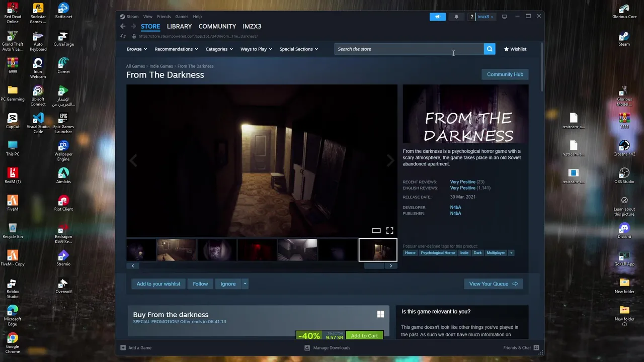Open the Categories dropdown
644x362 pixels.
(x=219, y=49)
